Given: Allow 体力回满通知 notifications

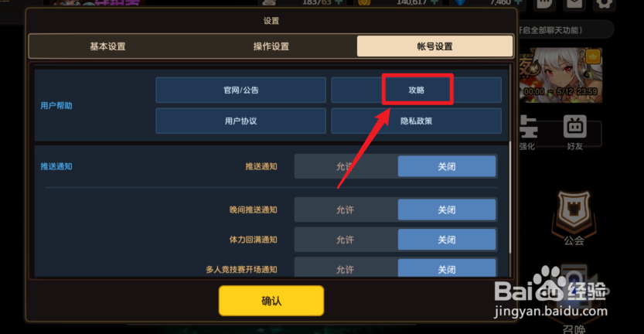Looking at the screenshot, I should tap(346, 240).
